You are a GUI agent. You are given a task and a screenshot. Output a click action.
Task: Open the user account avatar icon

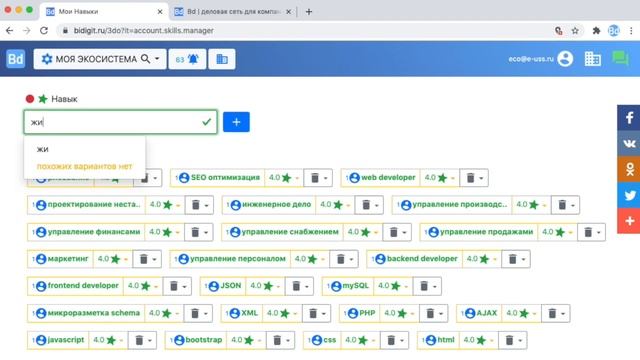click(x=565, y=59)
